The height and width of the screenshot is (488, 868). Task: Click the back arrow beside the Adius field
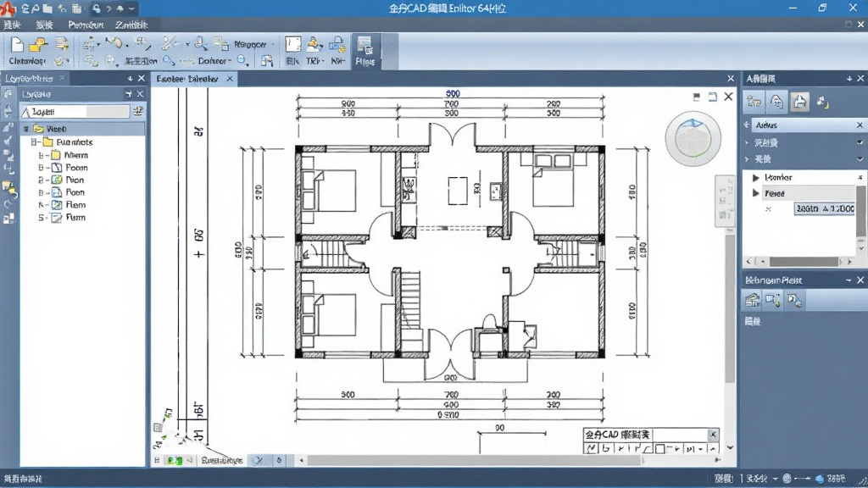click(747, 125)
